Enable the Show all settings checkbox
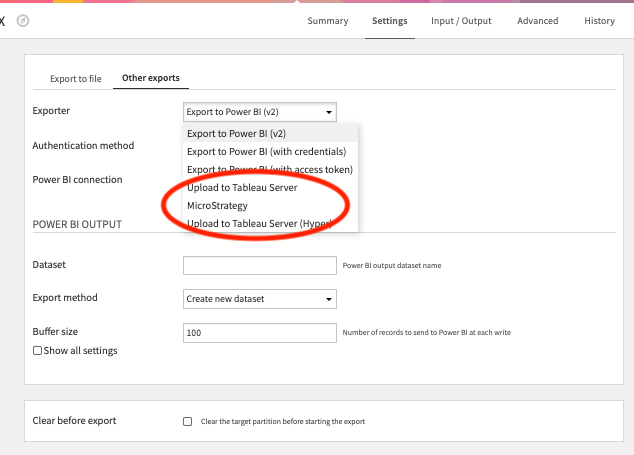634x455 pixels. pos(37,350)
